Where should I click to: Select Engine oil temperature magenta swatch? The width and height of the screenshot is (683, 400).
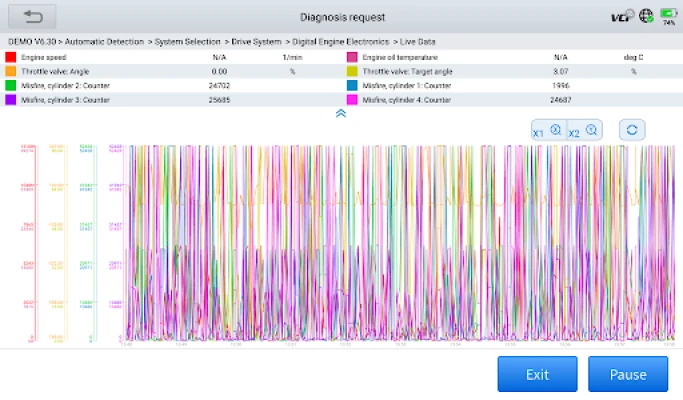pyautogui.click(x=351, y=58)
